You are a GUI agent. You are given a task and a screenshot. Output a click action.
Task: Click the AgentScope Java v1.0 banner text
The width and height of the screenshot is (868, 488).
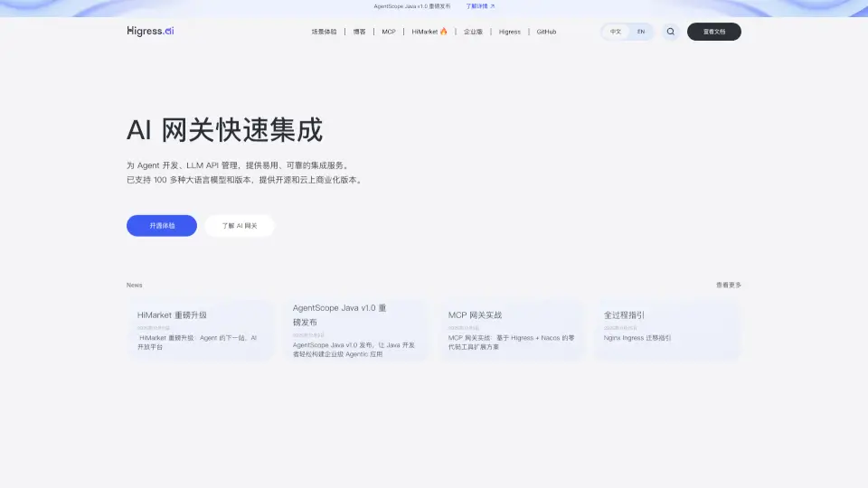[412, 6]
